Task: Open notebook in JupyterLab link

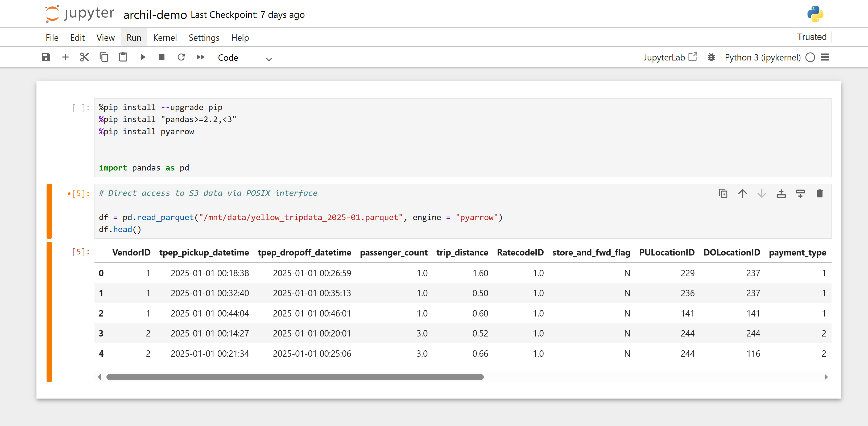Action: [670, 57]
